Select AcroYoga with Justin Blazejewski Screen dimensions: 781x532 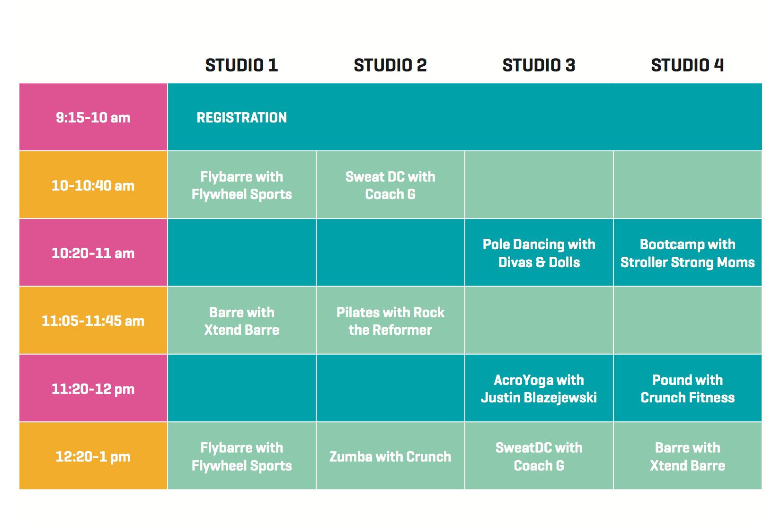539,388
